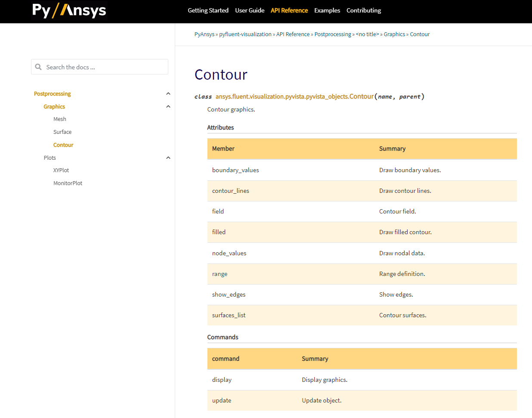The width and height of the screenshot is (532, 418).
Task: Open Surface page in sidebar
Action: [x=62, y=132]
